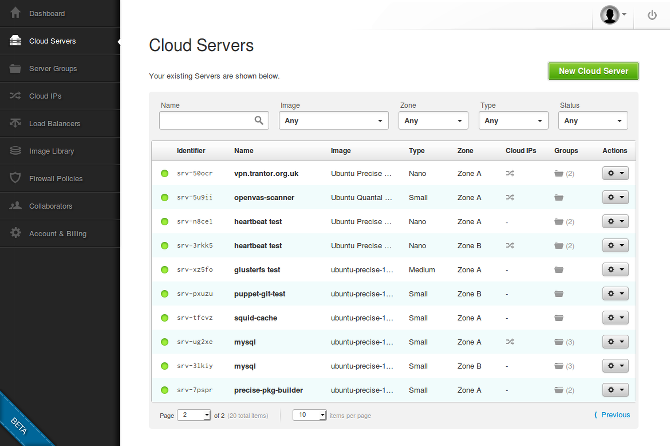670x446 pixels.
Task: Click the Cloud IPs shuffle icon in sidebar
Action: tap(15, 96)
